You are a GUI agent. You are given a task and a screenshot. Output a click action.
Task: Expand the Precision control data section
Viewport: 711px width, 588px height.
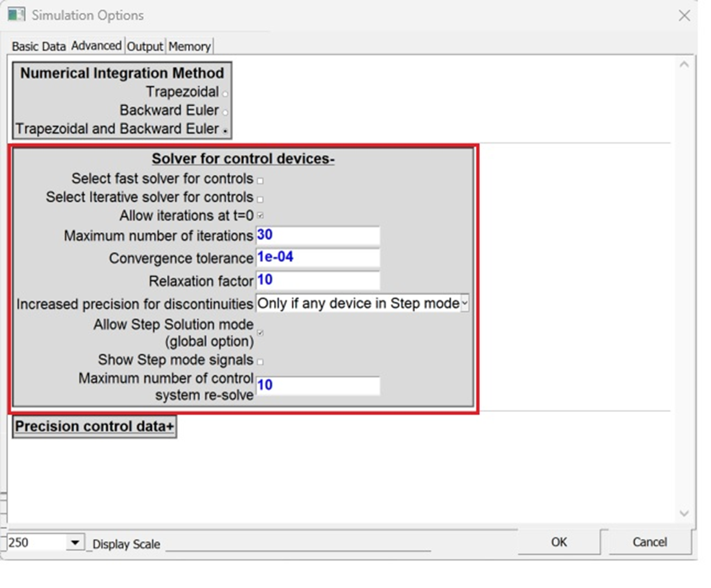point(94,426)
